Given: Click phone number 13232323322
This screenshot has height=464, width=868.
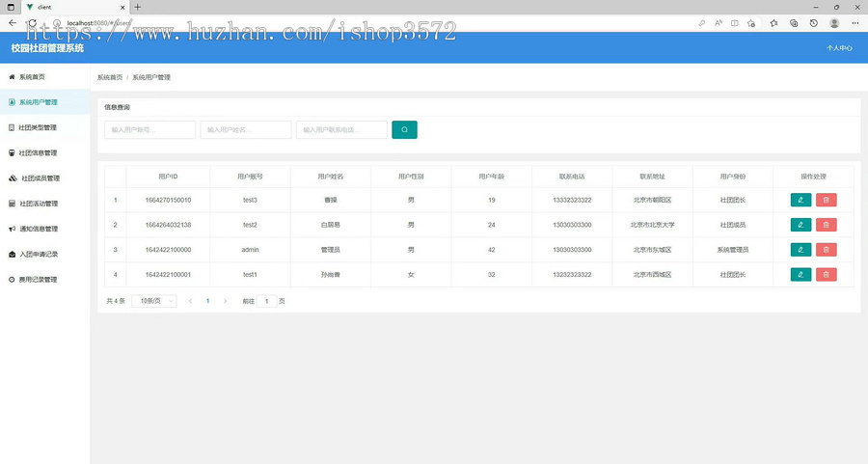Looking at the screenshot, I should coord(572,275).
